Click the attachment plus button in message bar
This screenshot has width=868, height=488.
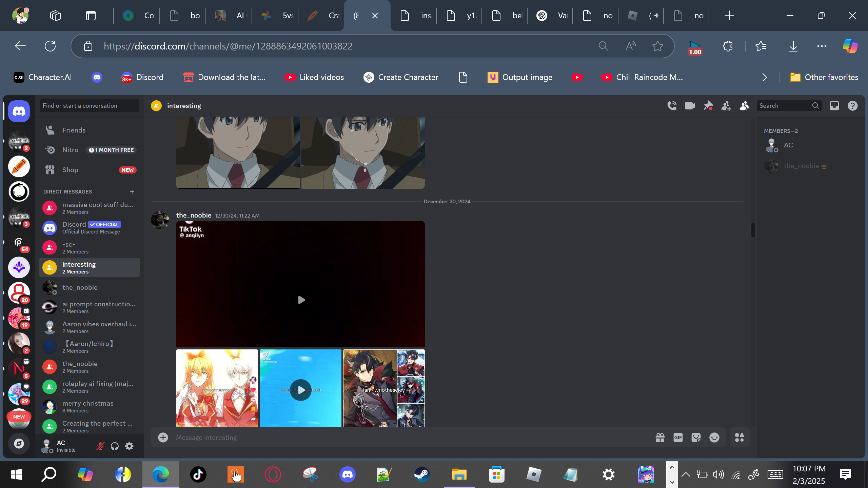tap(163, 438)
